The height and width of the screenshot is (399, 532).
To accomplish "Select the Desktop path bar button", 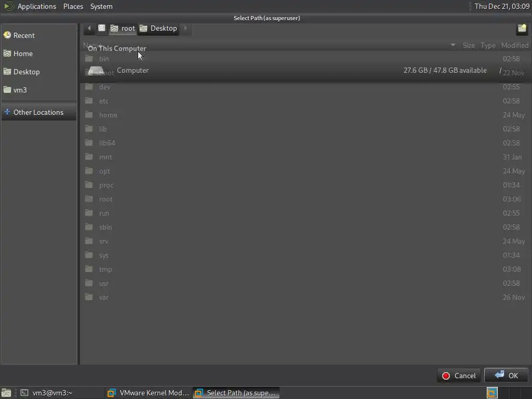I will pos(158,29).
